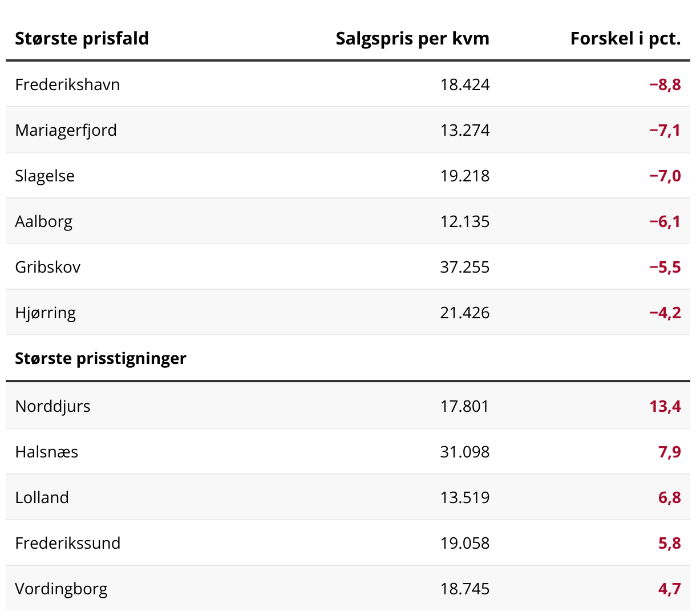
Task: Select the Vordingborg municipality name
Action: click(61, 589)
